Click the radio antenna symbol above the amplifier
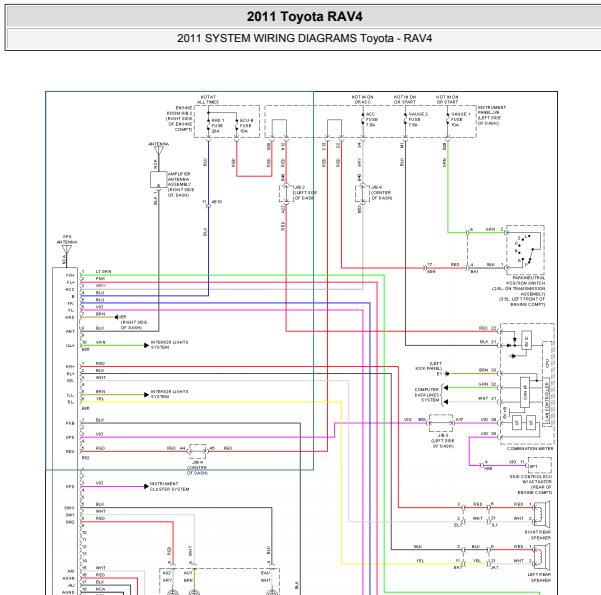The image size is (601, 595). click(x=159, y=150)
